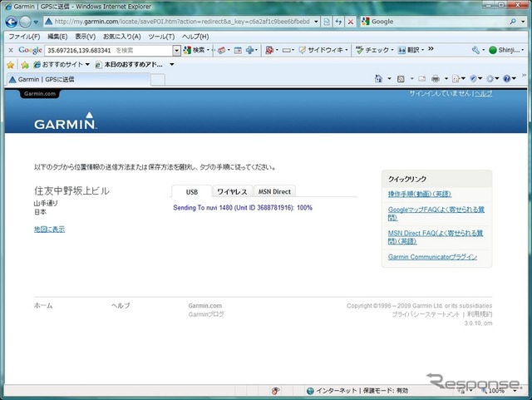Viewport: 532px width, 400px height.
Task: Click the refresh arrows icon
Action: coord(338,22)
